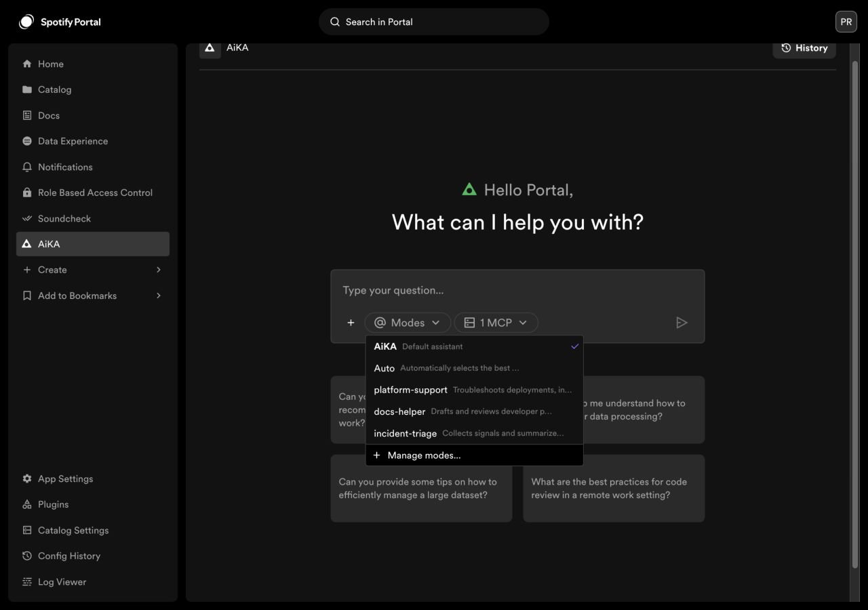Image resolution: width=868 pixels, height=610 pixels.
Task: Click the Soundcheck double-check icon
Action: click(27, 218)
